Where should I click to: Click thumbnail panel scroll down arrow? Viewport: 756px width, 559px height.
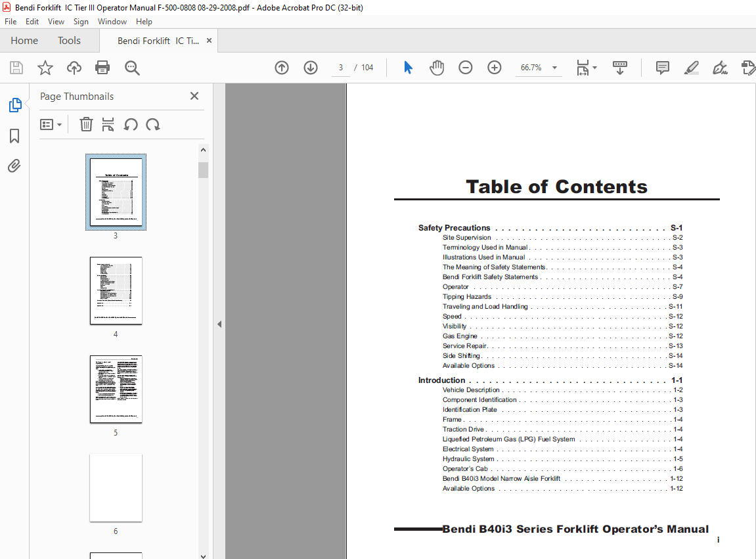(203, 556)
